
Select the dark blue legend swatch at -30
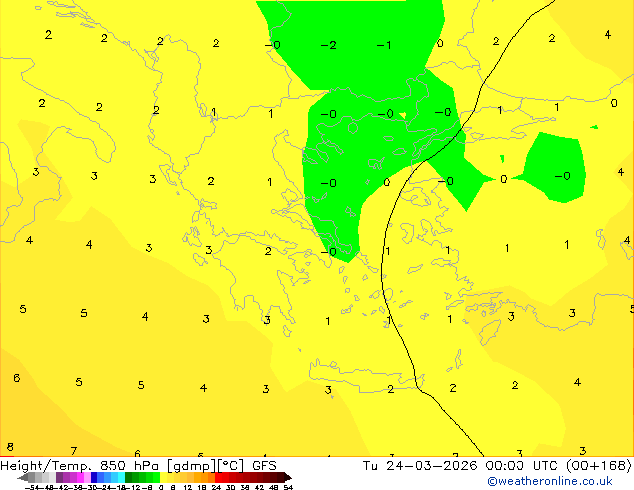pyautogui.click(x=94, y=477)
